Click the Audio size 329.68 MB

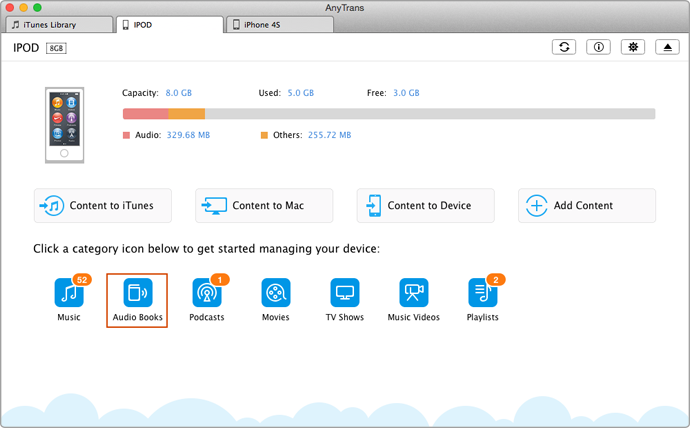tap(188, 135)
